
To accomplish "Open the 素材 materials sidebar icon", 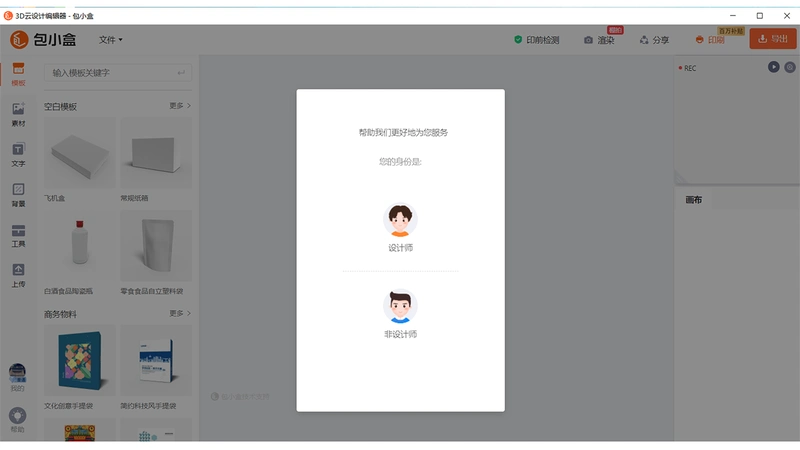I will 18,114.
